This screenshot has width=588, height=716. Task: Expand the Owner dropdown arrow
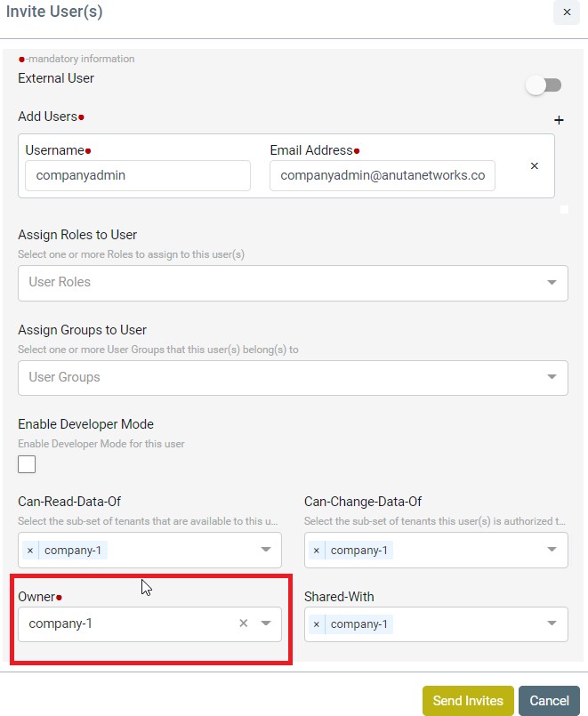[266, 623]
